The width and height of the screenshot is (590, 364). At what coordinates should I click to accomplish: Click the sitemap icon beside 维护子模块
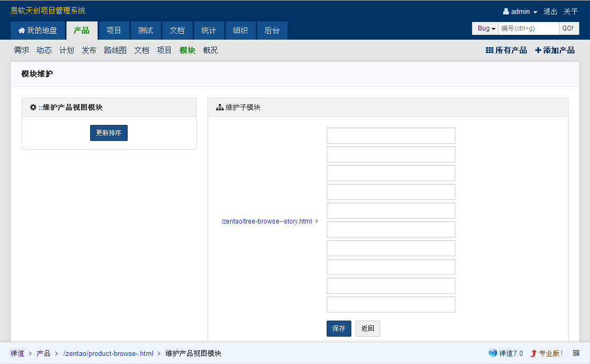[x=220, y=108]
